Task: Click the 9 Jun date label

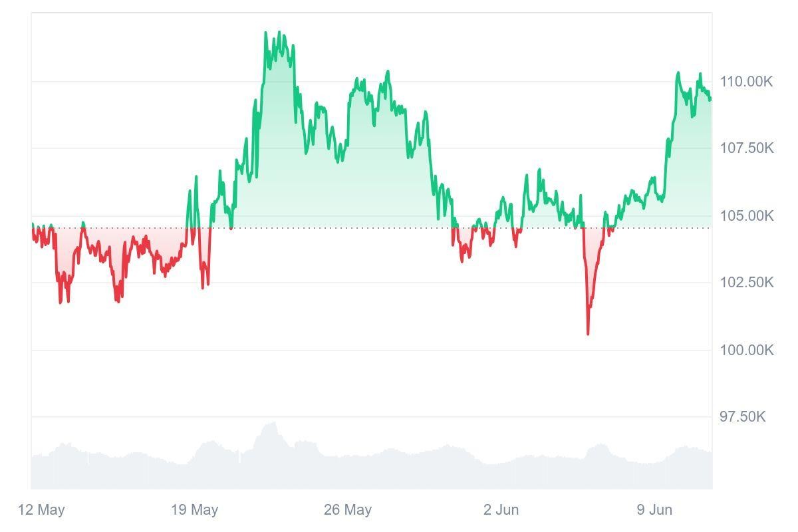Action: click(x=654, y=510)
